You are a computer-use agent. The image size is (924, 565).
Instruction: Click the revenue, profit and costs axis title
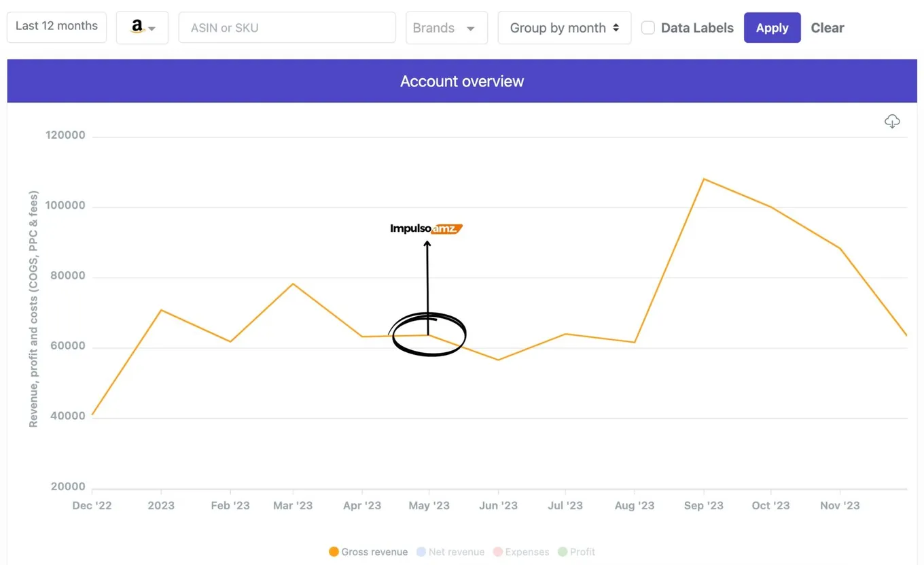33,309
